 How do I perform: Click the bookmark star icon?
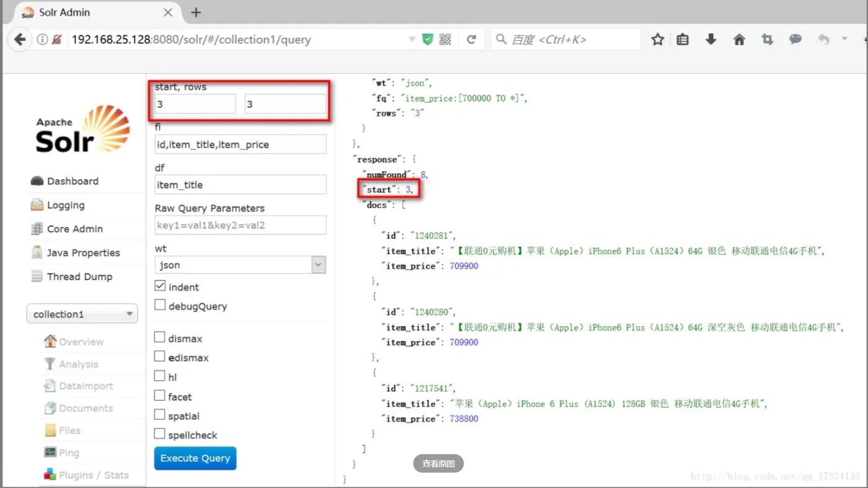click(x=658, y=40)
